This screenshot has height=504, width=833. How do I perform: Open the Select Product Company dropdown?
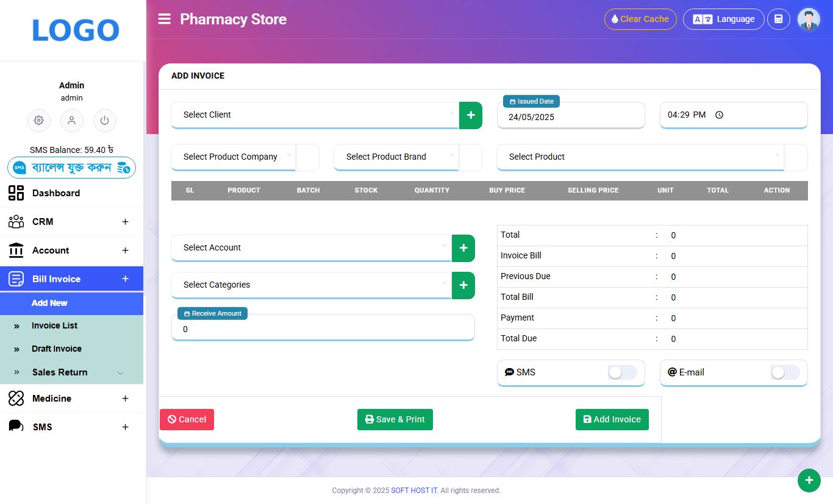tap(234, 157)
